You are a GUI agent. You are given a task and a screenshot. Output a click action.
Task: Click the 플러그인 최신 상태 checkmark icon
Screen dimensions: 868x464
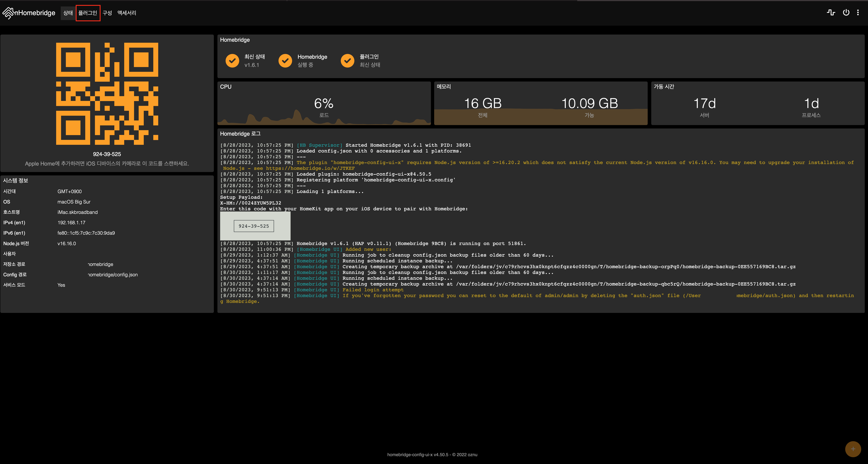[x=347, y=61]
